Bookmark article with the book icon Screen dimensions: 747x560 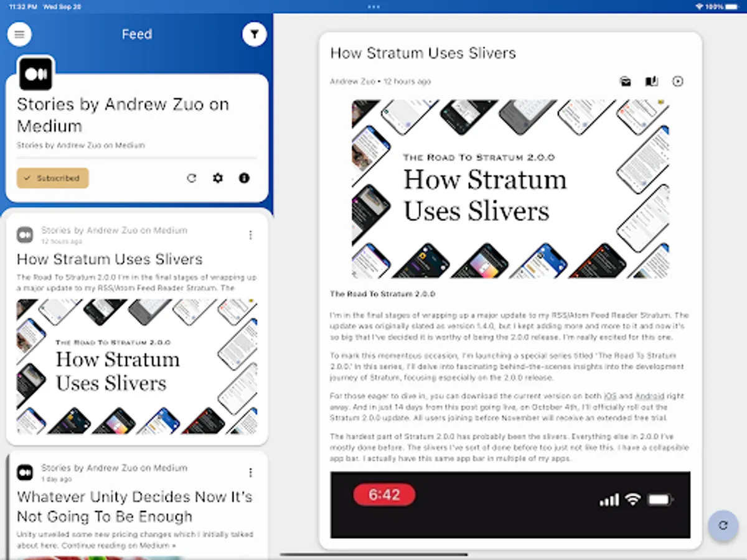[x=652, y=82]
